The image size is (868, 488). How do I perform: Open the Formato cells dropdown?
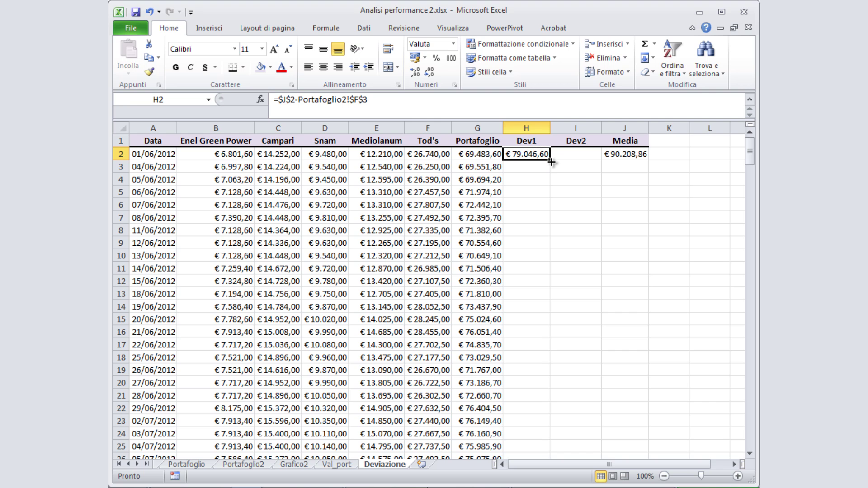click(607, 72)
